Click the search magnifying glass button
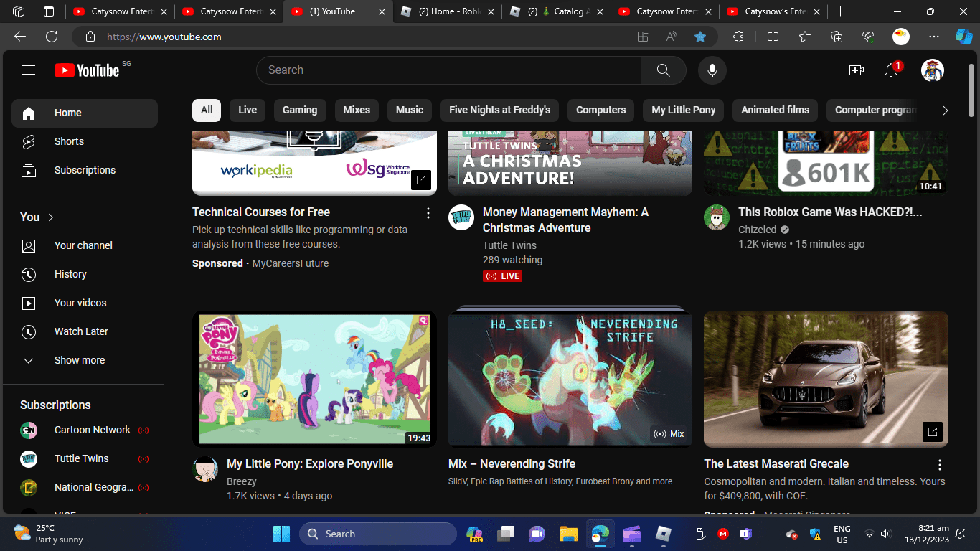Viewport: 980px width, 551px height. click(663, 70)
